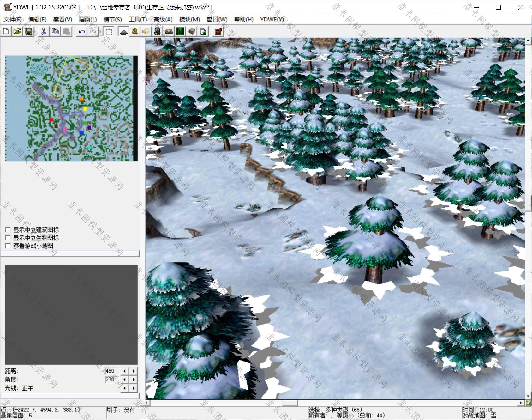Image resolution: width=532 pixels, height=420 pixels.
Task: Open the Trigger Editor 'a' icon
Action: pyautogui.click(x=135, y=31)
